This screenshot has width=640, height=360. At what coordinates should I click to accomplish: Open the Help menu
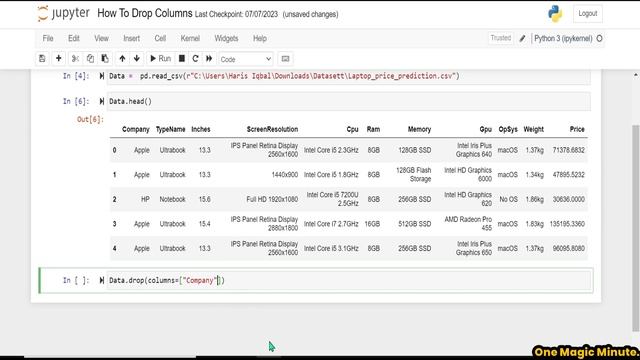point(260,38)
